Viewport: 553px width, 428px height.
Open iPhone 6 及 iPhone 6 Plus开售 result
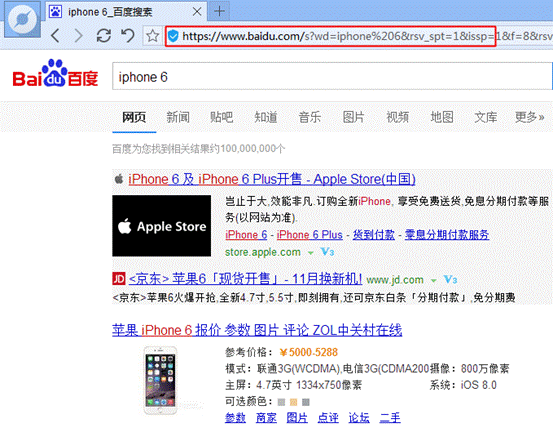pos(272,179)
